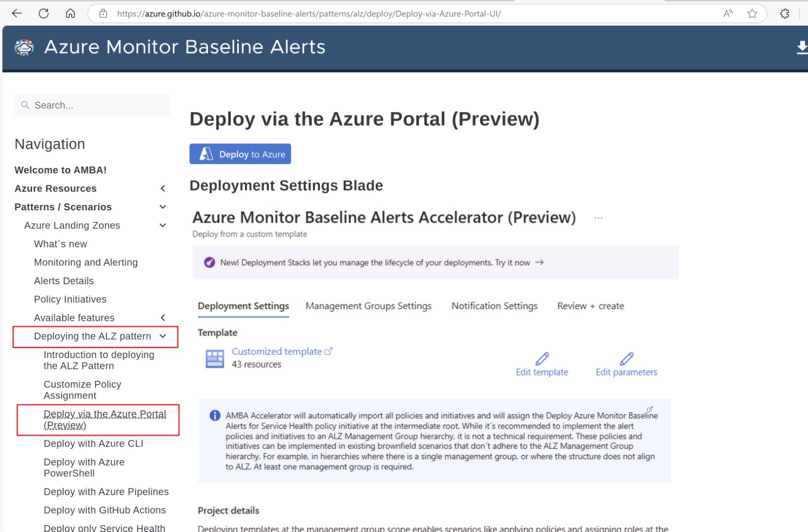Image resolution: width=808 pixels, height=532 pixels.
Task: Open Monitoring and Alerting nav item
Action: (x=86, y=262)
